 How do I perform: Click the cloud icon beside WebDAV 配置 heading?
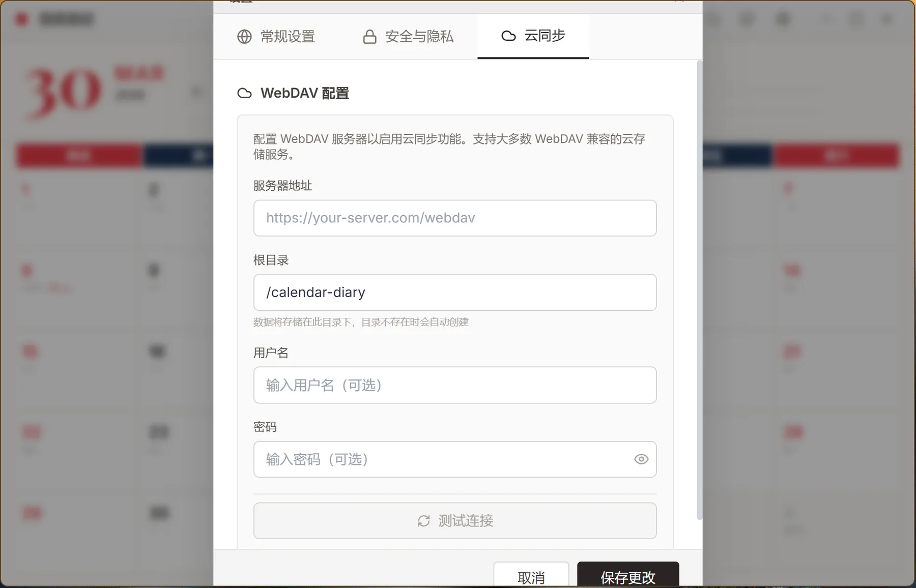click(x=244, y=93)
